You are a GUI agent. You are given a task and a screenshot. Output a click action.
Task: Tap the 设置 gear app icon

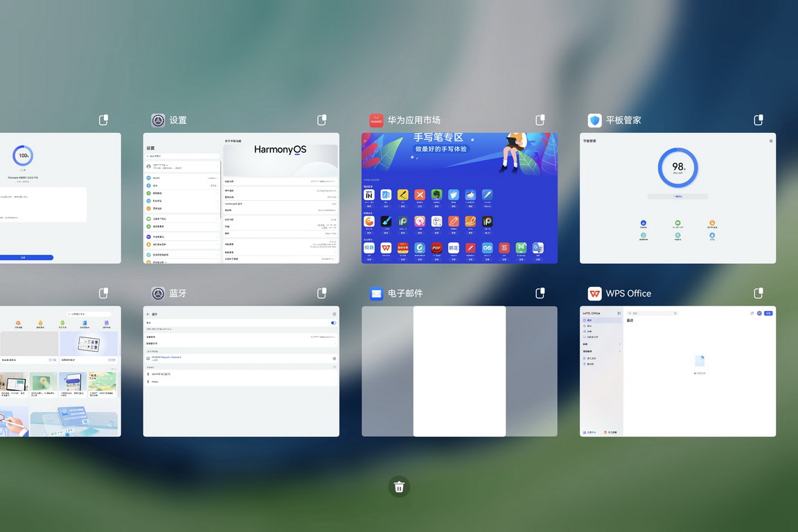pos(158,120)
